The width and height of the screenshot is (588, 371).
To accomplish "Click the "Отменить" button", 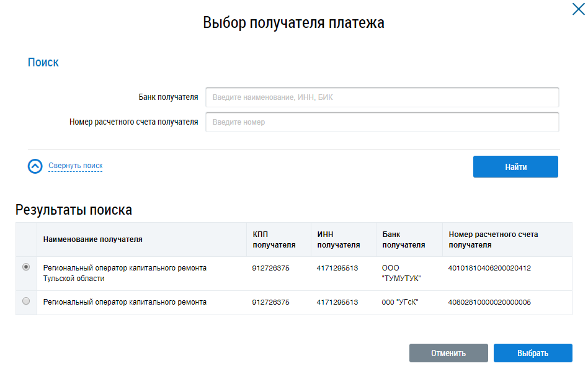I will pos(448,353).
